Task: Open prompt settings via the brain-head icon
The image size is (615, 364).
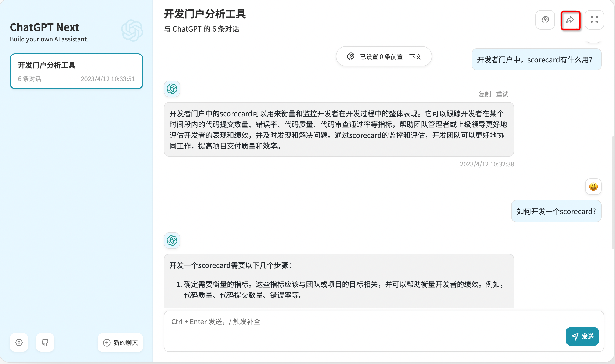Action: [545, 20]
